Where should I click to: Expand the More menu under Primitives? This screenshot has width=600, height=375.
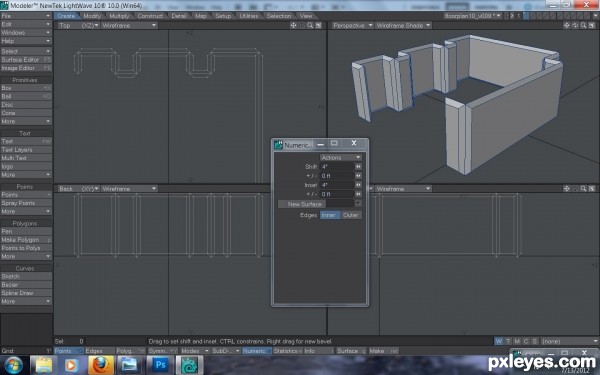26,121
